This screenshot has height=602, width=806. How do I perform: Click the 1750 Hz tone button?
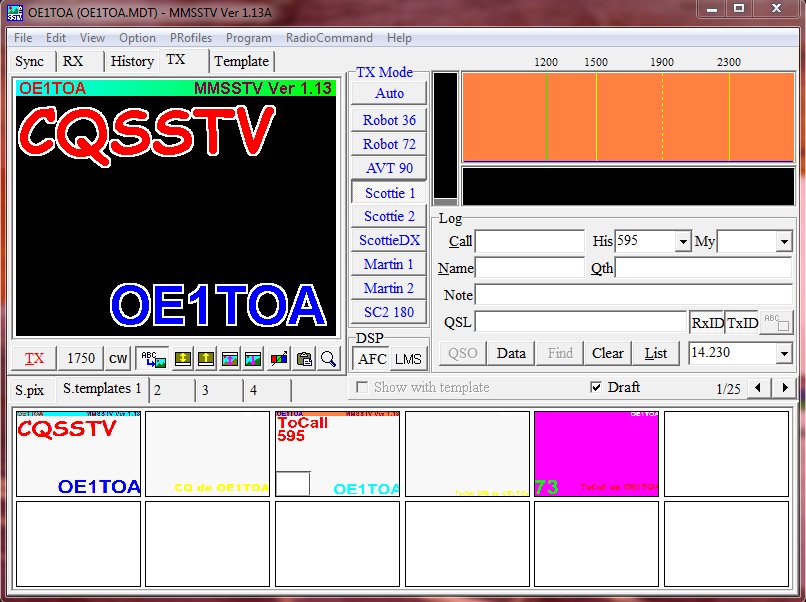coord(81,358)
